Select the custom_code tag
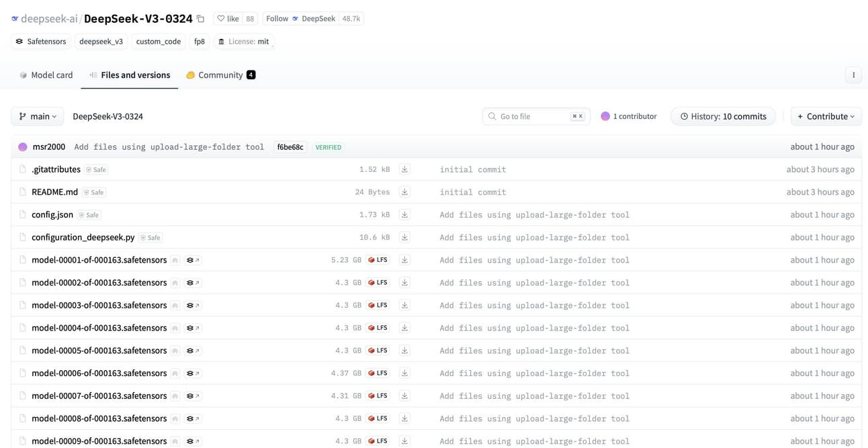This screenshot has width=868, height=448. tap(159, 42)
